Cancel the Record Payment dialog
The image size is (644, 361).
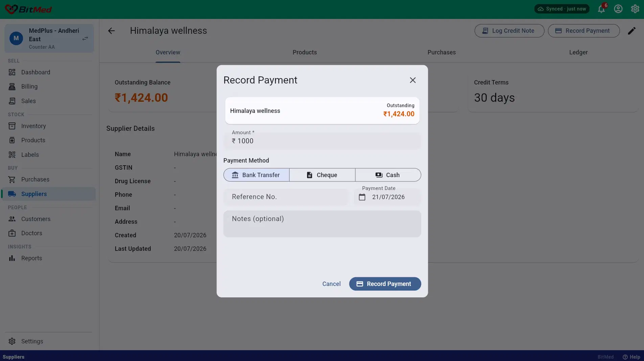331,284
